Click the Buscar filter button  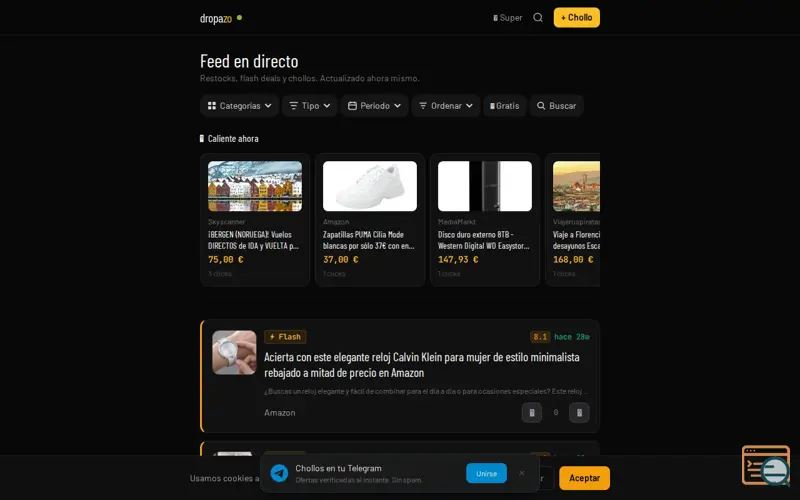(x=557, y=106)
